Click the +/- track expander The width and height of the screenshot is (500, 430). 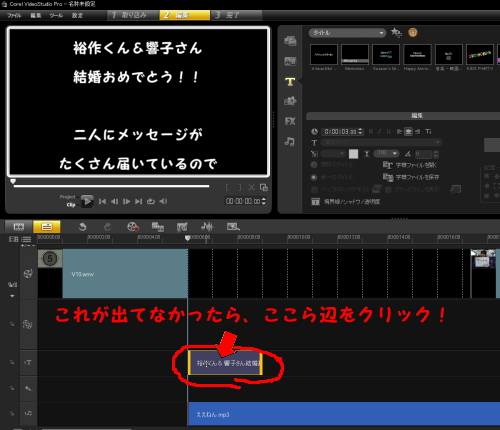click(28, 246)
